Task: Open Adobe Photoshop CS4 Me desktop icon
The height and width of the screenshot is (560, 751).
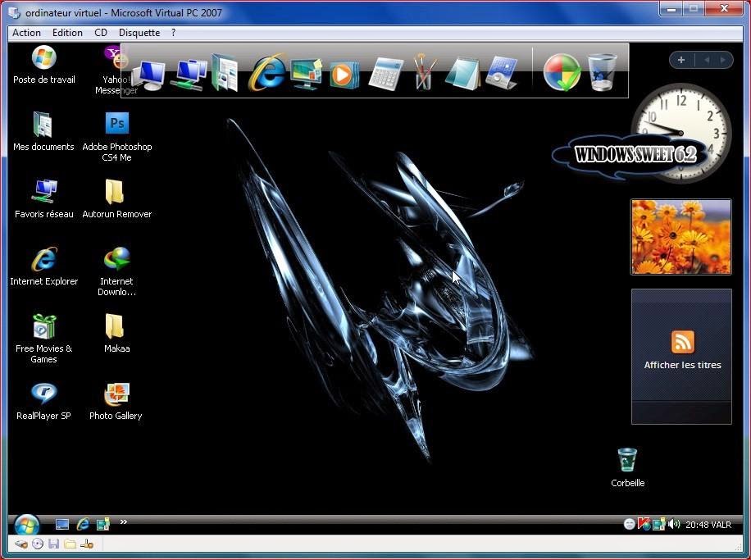Action: click(117, 136)
